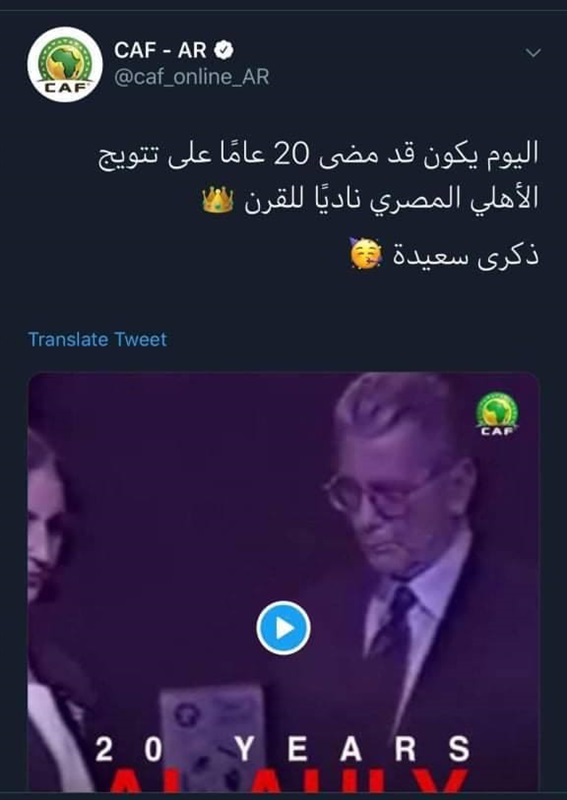Open the CAF profile avatar

pos(65,65)
